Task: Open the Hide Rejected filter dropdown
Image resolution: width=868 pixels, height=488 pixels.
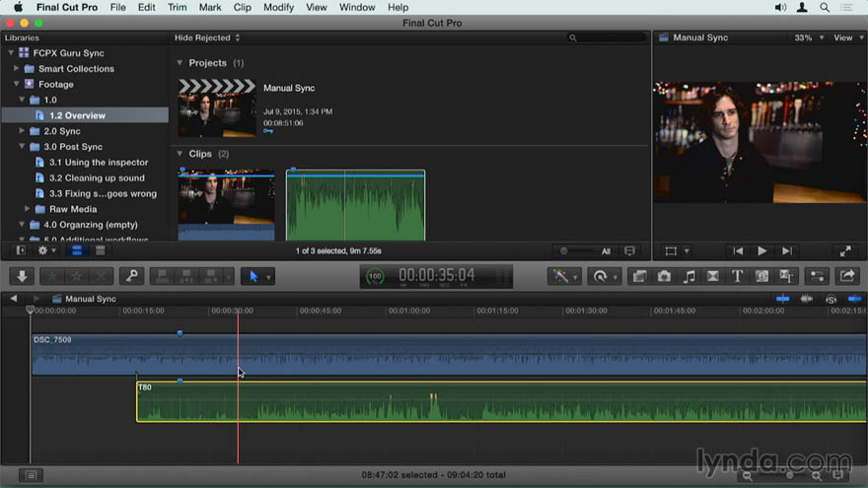Action: (x=207, y=37)
